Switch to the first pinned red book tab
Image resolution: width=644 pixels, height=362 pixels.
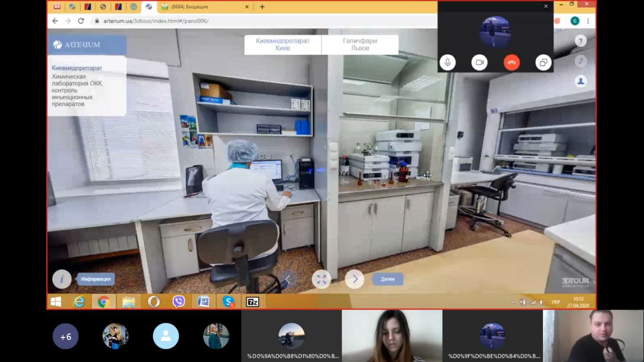[57, 7]
